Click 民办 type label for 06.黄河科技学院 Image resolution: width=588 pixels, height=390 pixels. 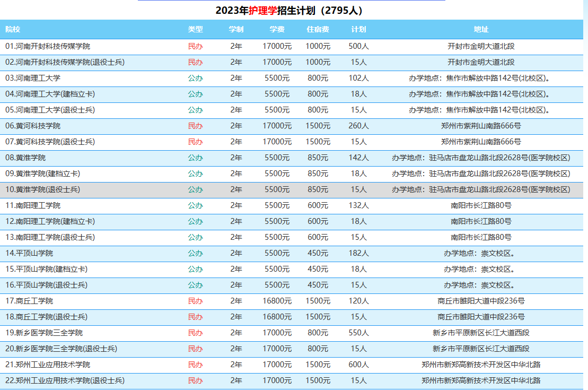point(195,126)
